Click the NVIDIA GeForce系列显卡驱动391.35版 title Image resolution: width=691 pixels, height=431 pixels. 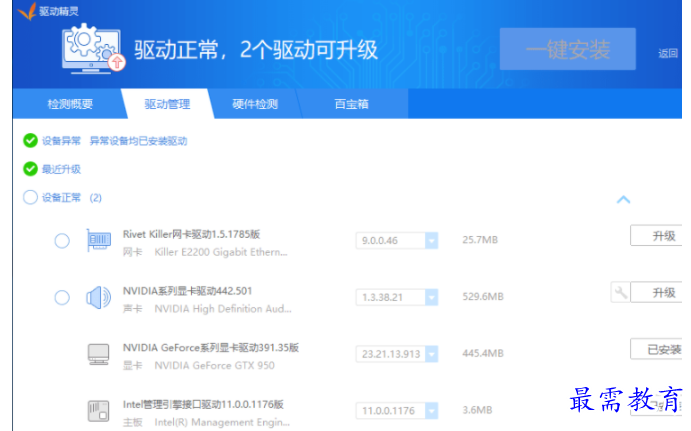tap(211, 348)
